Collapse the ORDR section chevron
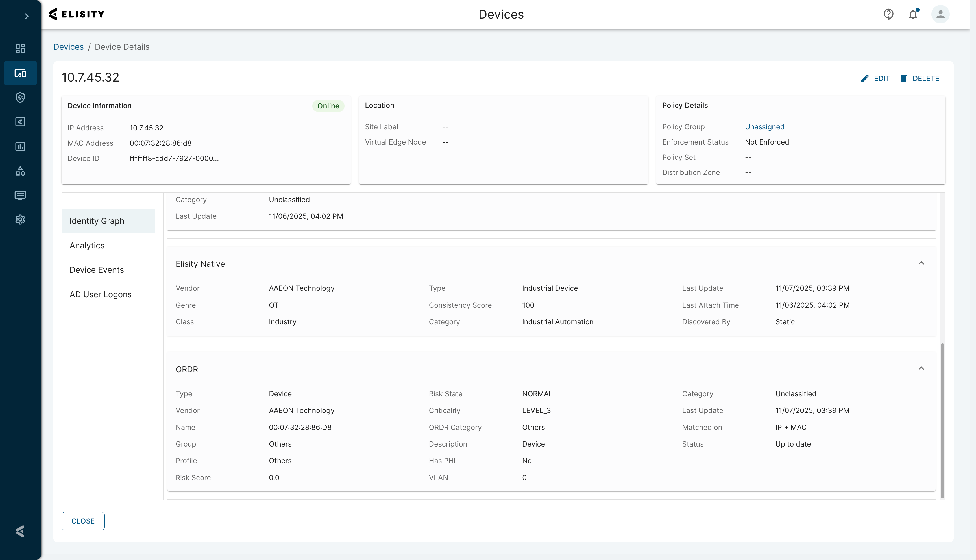This screenshot has height=560, width=976. 921,368
